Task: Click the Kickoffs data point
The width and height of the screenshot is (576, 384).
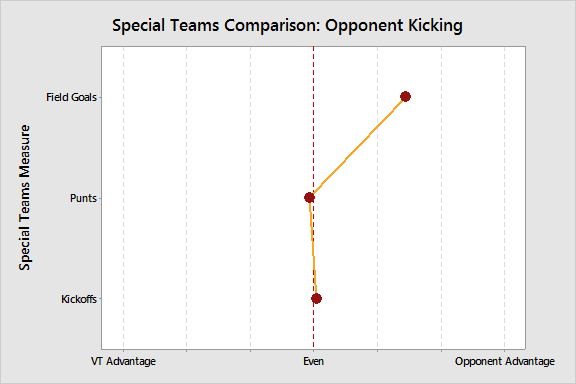Action: coord(316,298)
